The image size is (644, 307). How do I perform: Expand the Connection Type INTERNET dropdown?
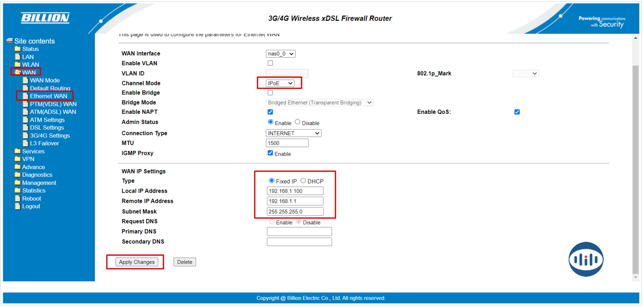(x=293, y=133)
